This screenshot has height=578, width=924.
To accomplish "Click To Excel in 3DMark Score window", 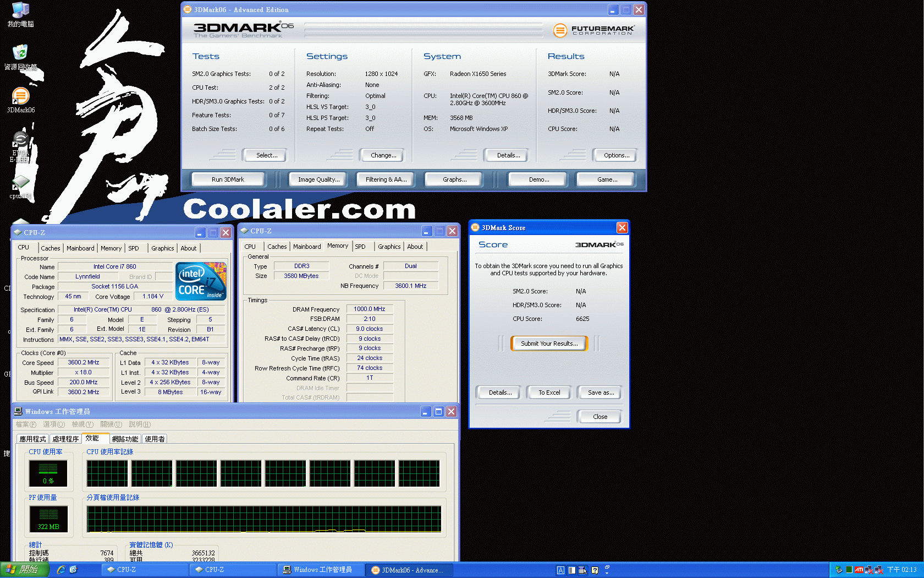I will pos(549,392).
